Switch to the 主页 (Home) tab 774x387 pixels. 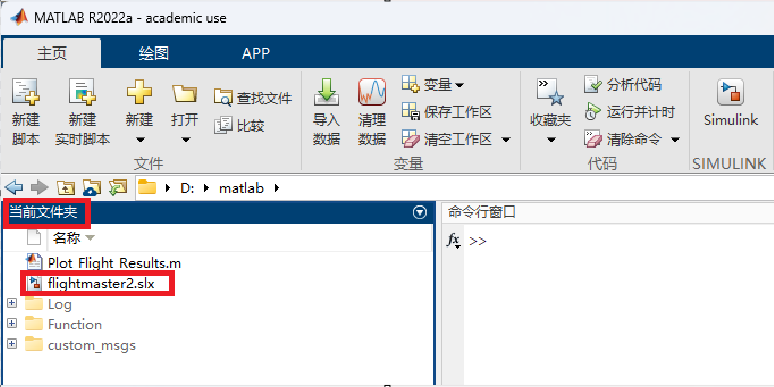[x=52, y=53]
